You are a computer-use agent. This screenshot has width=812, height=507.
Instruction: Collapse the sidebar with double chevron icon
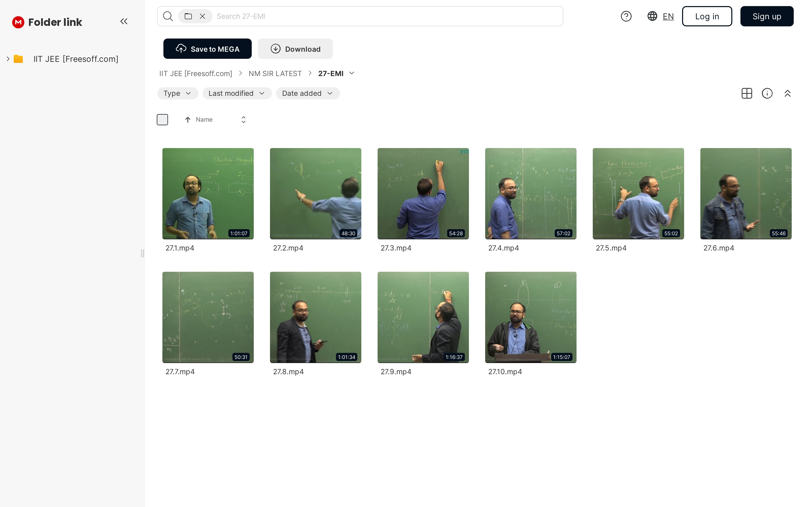tap(124, 22)
